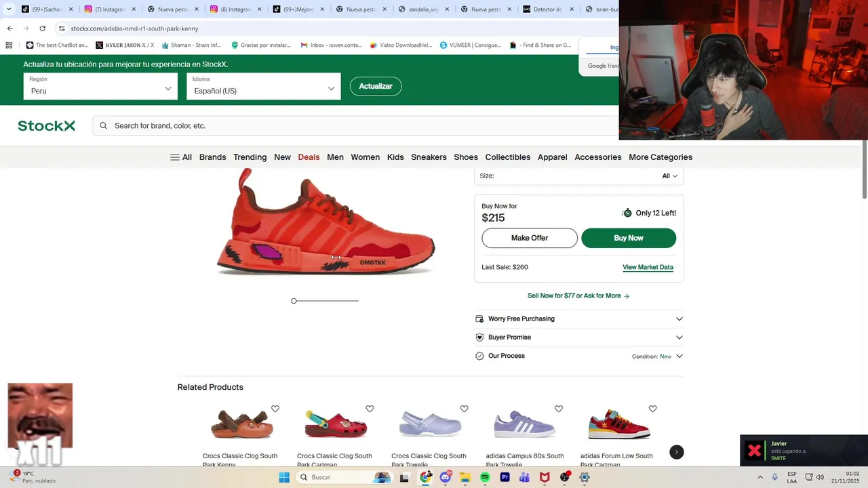Reload the StockX page
868x488 pixels.
[42, 28]
